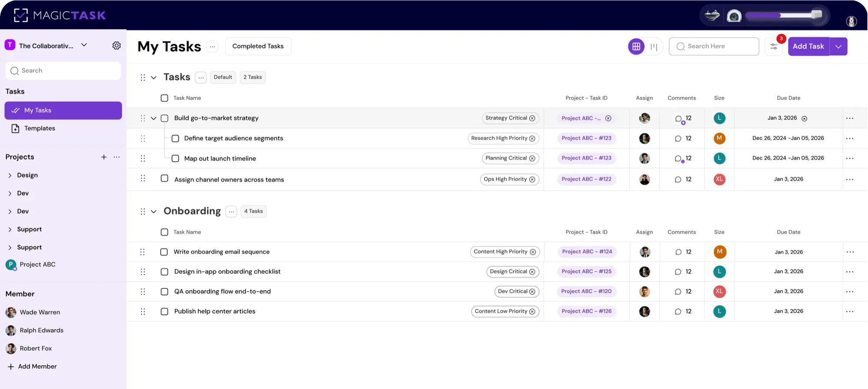Open comments for Build go-to-market strategy

[x=679, y=118]
